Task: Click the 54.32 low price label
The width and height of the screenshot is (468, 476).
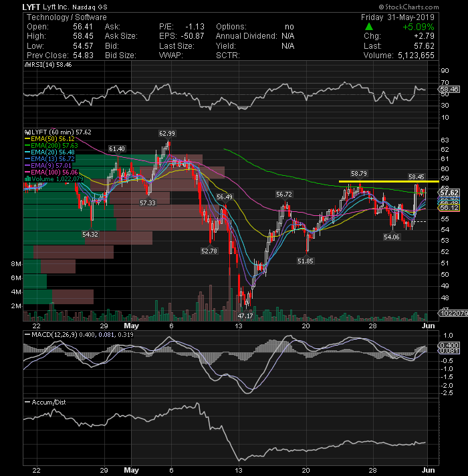Action: point(90,235)
